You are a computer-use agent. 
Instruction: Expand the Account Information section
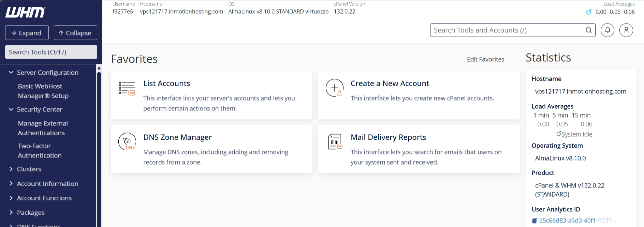pos(11,183)
